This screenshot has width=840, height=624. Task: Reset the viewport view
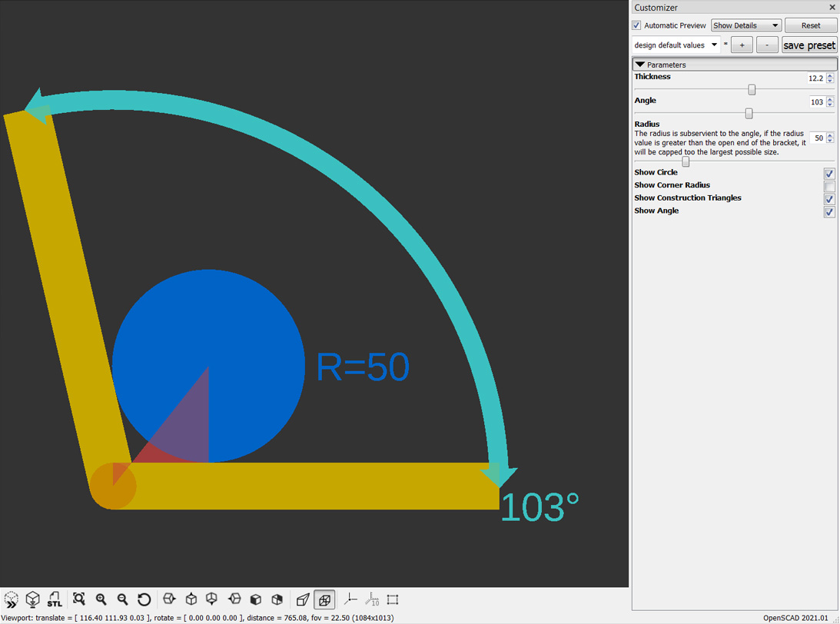pos(144,599)
